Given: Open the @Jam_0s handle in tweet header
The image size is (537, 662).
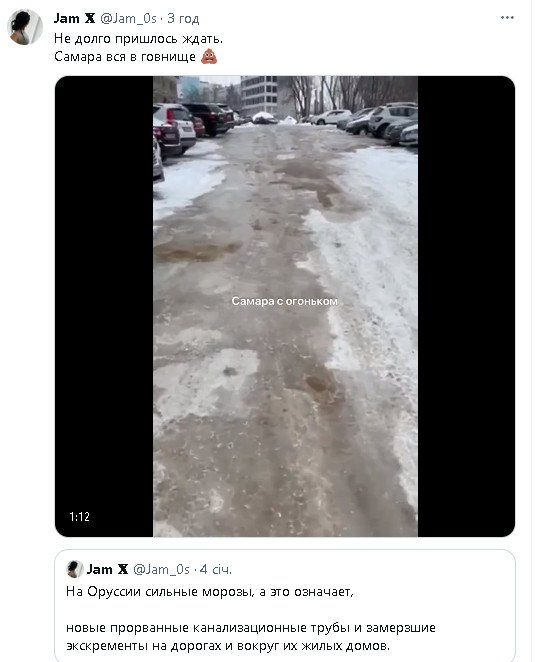Looking at the screenshot, I should pos(128,19).
